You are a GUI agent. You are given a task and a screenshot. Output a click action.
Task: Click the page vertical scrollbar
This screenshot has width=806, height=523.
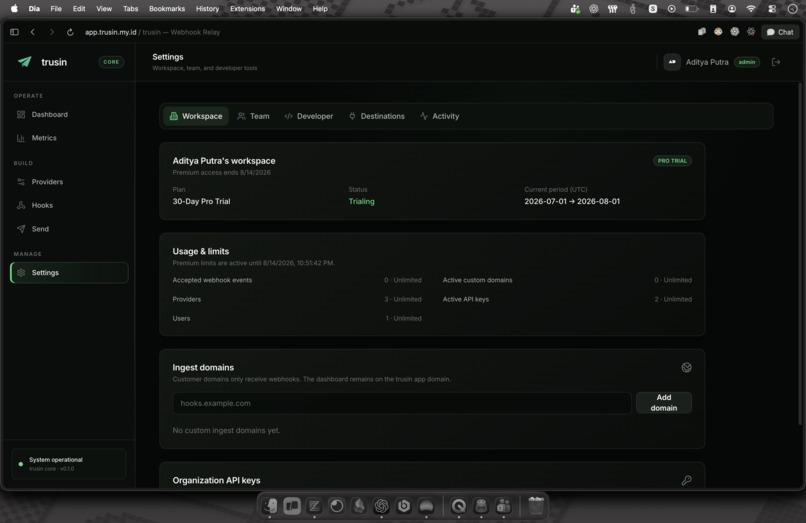(799, 255)
